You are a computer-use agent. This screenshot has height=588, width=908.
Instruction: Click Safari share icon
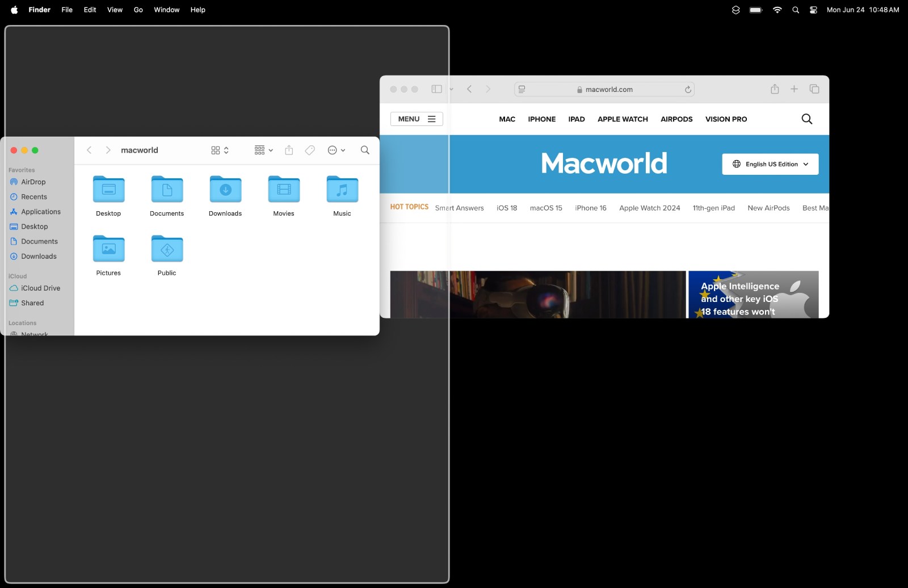click(x=775, y=89)
